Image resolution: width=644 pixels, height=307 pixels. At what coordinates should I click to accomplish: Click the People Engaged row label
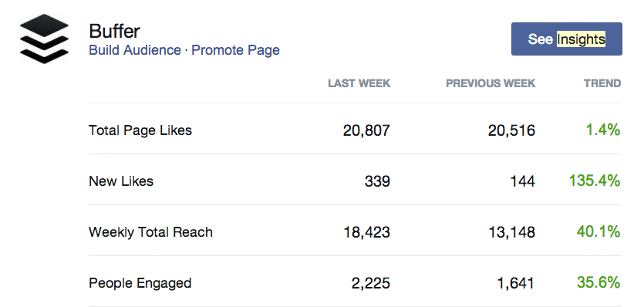tap(140, 283)
